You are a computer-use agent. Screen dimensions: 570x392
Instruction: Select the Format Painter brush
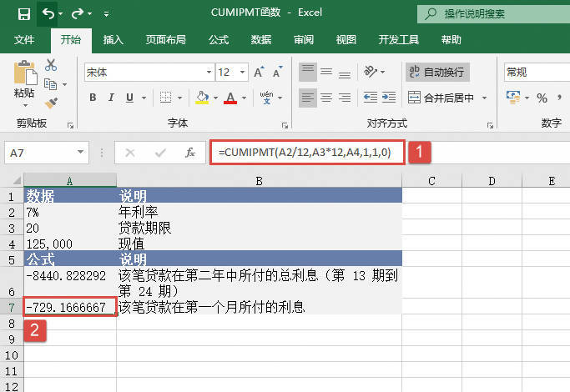coord(51,103)
